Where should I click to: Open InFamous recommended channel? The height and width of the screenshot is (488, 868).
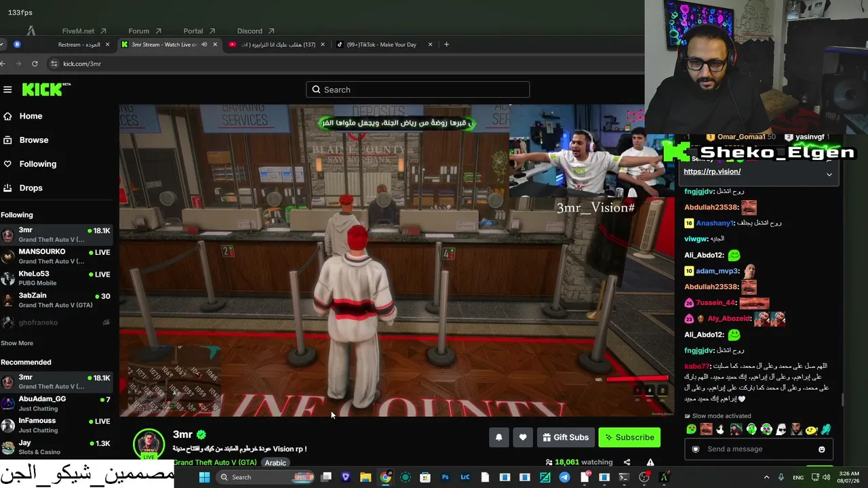(56, 425)
